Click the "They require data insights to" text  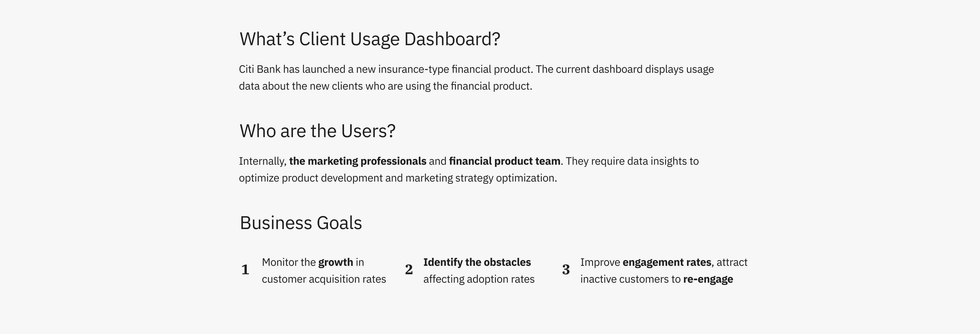coord(632,161)
